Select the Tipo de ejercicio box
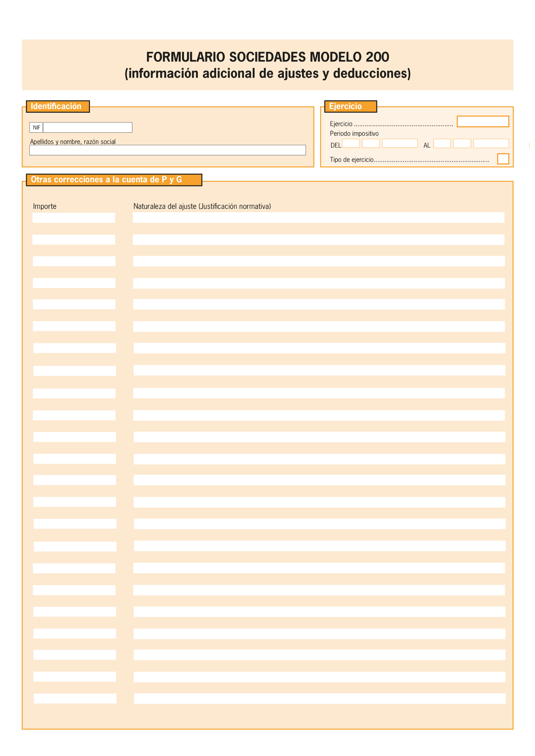Viewport: 535px width, 756px height. point(503,159)
